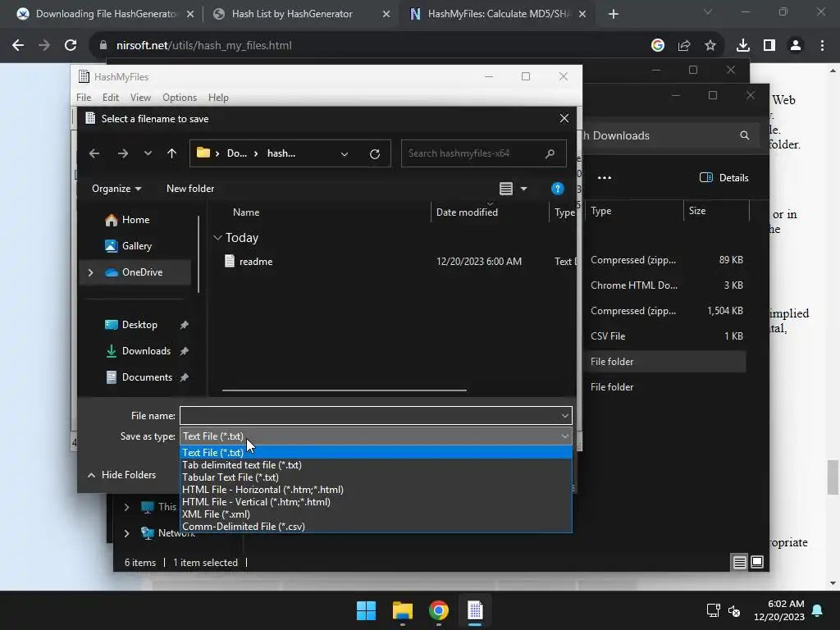Viewport: 840px width, 630px height.
Task: Go forward in save dialog
Action: (123, 153)
